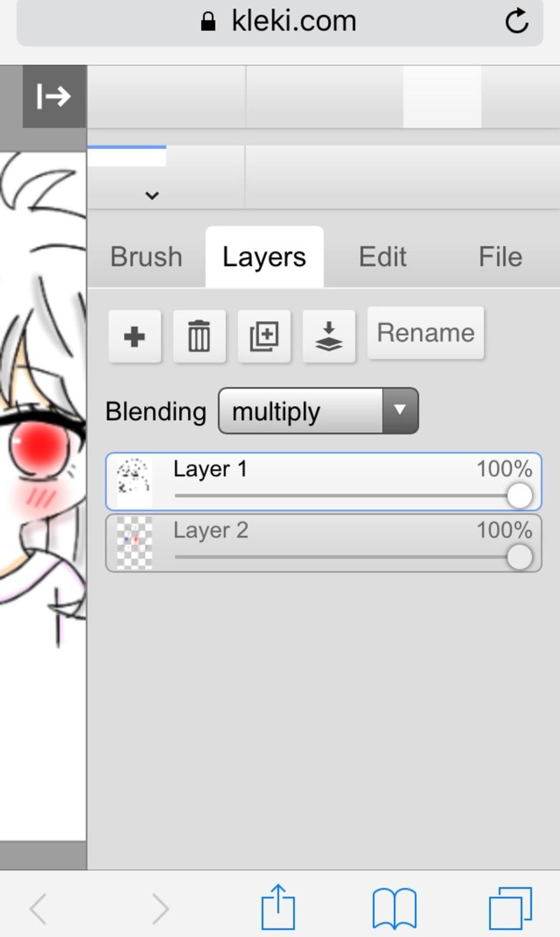The width and height of the screenshot is (560, 937).
Task: Duplicate the selected layer icon
Action: [264, 336]
